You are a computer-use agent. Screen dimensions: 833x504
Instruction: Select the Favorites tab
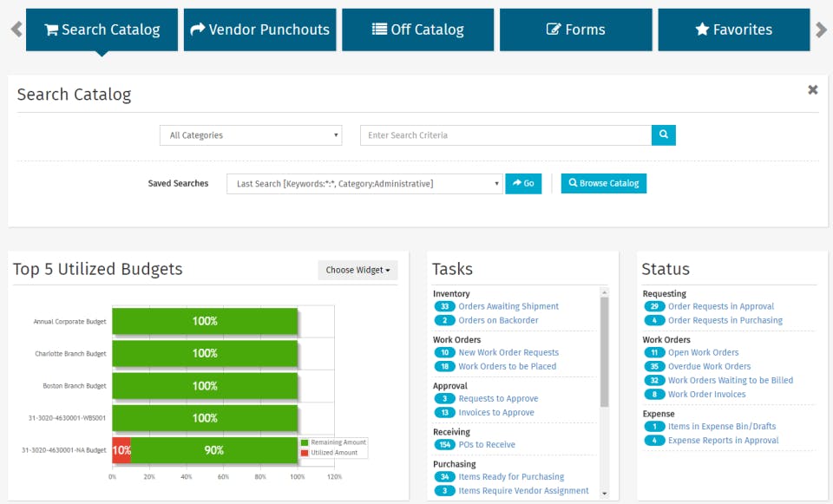coord(733,29)
